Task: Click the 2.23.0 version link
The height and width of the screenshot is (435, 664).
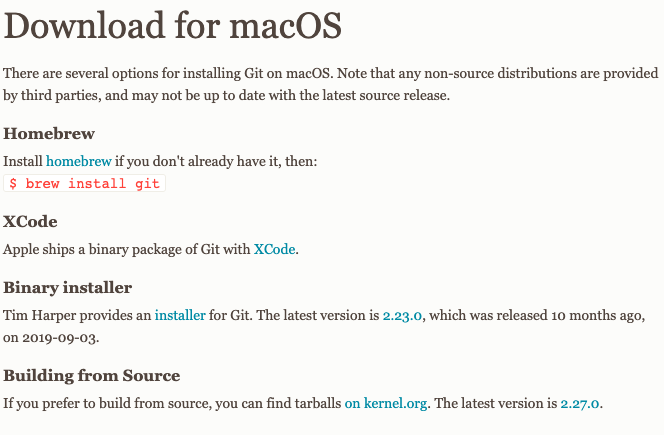Action: (x=402, y=316)
